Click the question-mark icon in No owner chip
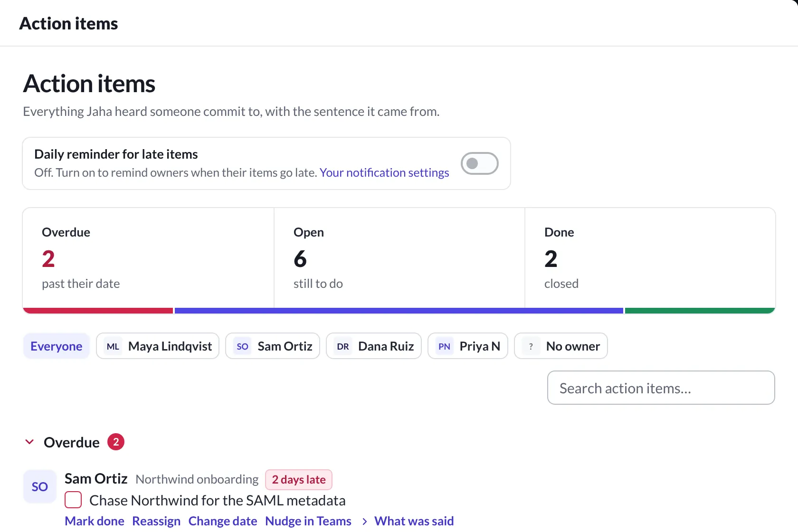798x532 pixels. click(x=531, y=346)
